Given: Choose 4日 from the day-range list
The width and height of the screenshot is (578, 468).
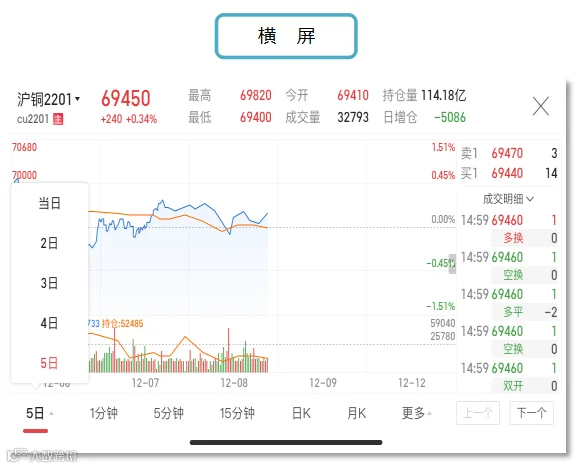Looking at the screenshot, I should 49,323.
